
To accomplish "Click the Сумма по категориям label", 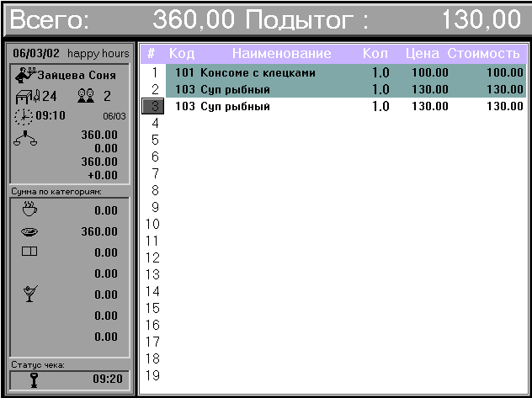I will point(56,192).
